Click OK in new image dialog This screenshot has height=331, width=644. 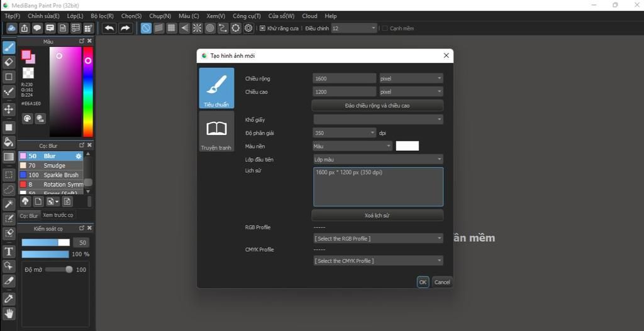point(423,282)
